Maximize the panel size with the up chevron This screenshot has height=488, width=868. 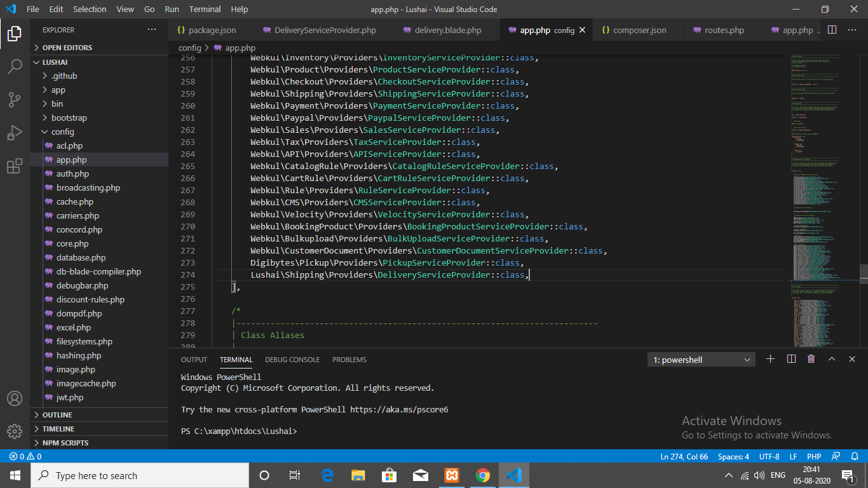(832, 359)
